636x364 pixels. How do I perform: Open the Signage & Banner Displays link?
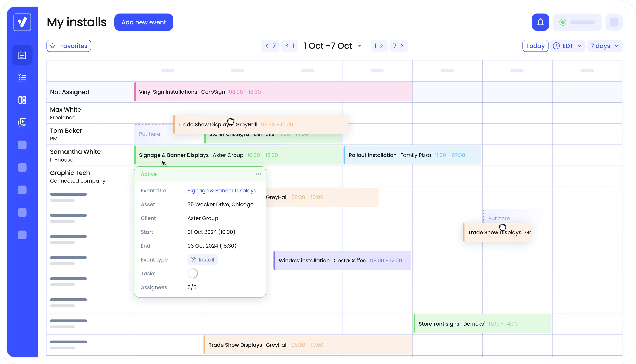pos(222,191)
